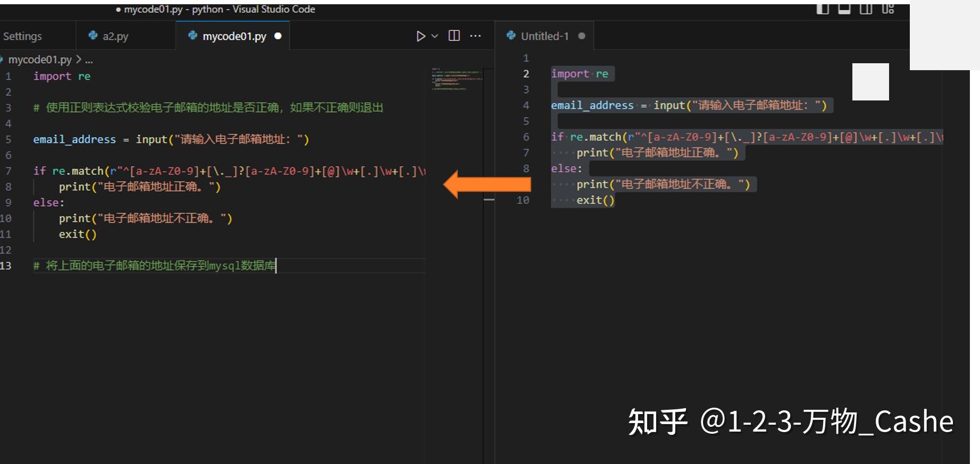Screen dimensions: 980x464
Task: Close mycode01.py via unsaved dot
Action: click(x=278, y=36)
